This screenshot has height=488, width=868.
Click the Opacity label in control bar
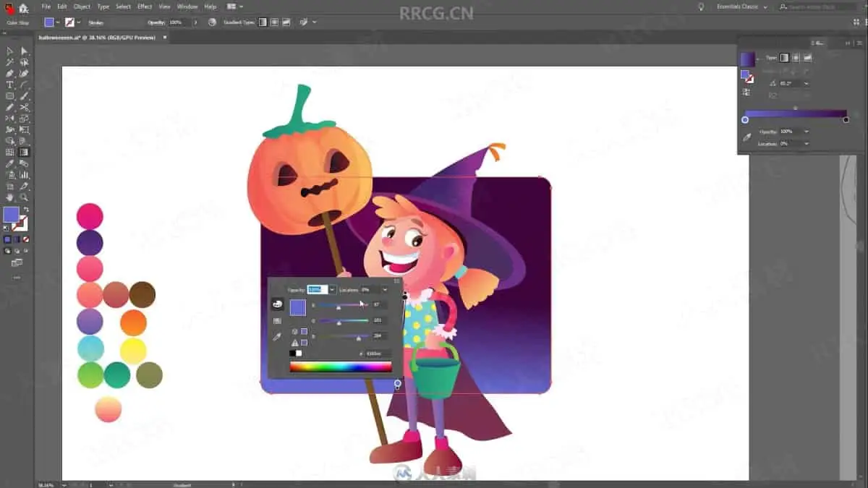[x=156, y=23]
